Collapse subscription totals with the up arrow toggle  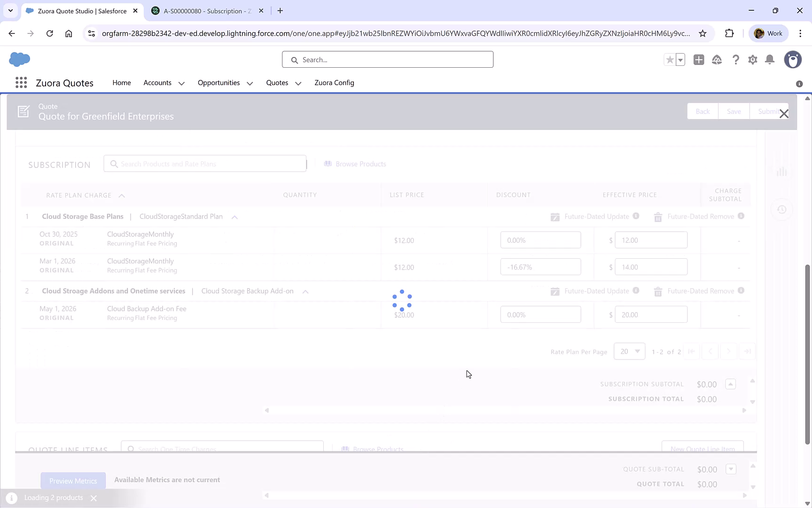(731, 384)
